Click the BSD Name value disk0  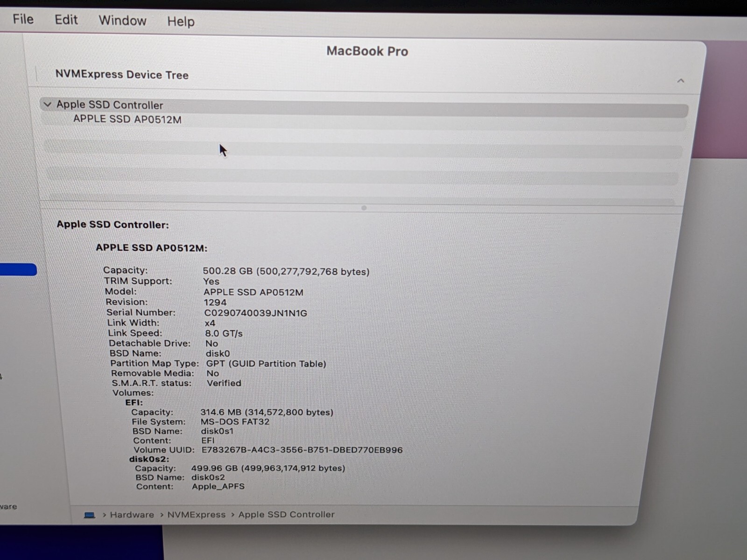pos(218,354)
